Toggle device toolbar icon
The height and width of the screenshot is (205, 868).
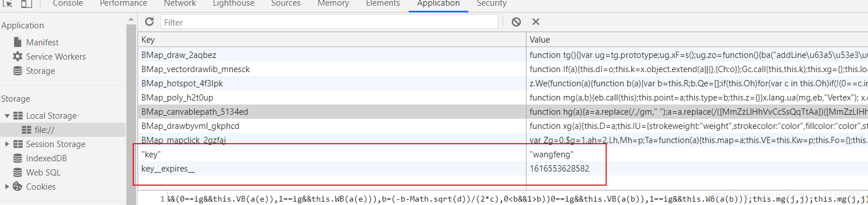26,3
